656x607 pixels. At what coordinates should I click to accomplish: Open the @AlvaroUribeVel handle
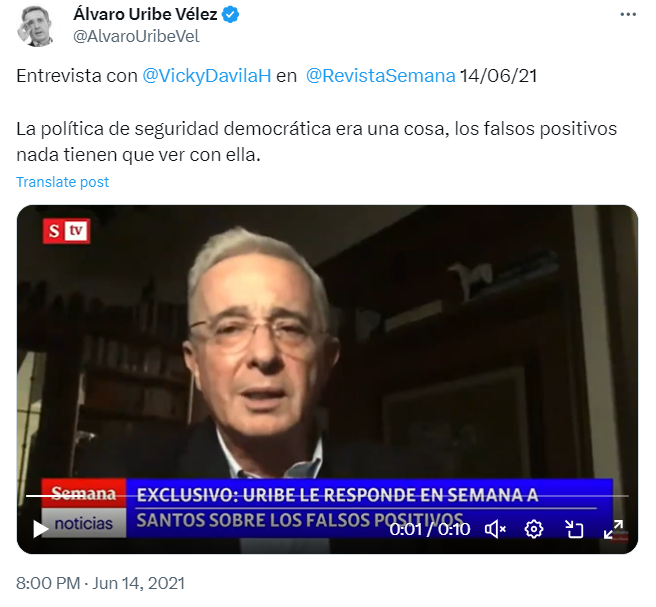tap(136, 37)
